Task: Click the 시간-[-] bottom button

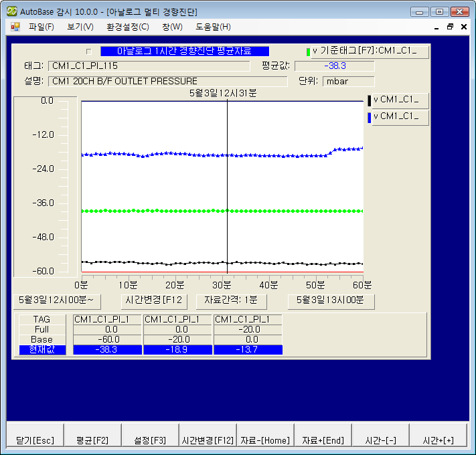Action: coord(380,435)
